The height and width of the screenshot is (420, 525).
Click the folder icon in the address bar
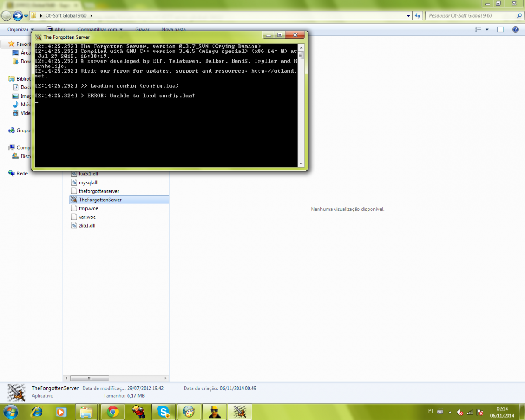pyautogui.click(x=33, y=16)
